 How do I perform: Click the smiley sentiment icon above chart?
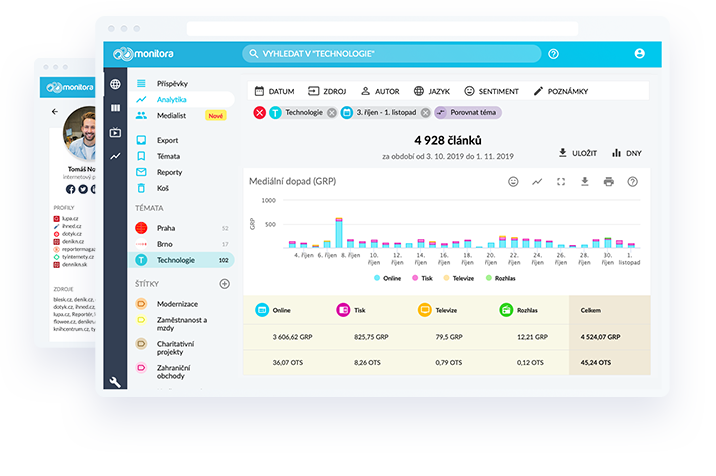(513, 182)
